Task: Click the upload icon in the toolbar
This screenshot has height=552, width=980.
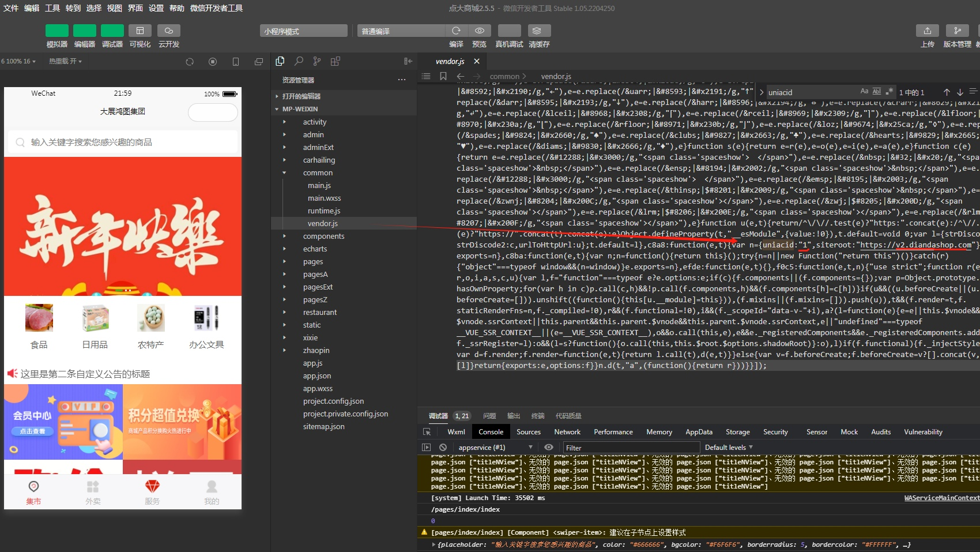Action: 927,31
